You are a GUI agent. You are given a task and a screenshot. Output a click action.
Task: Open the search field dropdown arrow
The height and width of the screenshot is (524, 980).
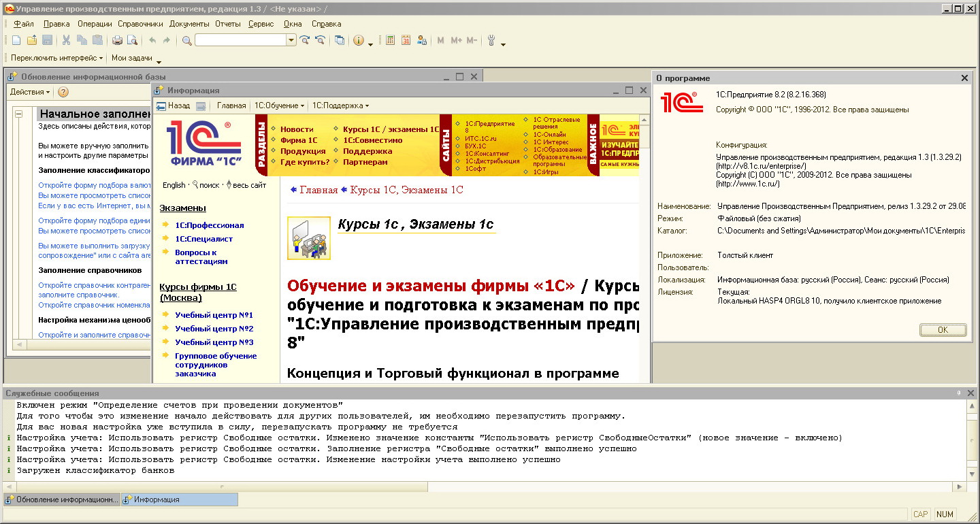pos(291,41)
